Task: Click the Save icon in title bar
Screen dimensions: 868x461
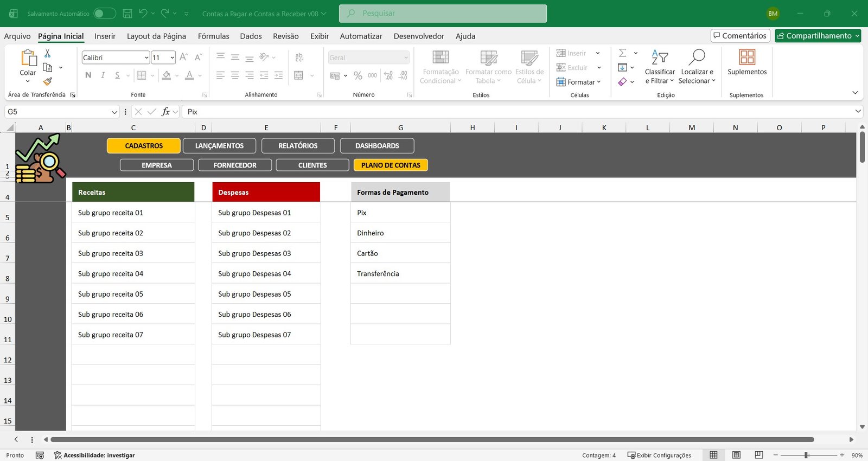Action: tap(127, 14)
